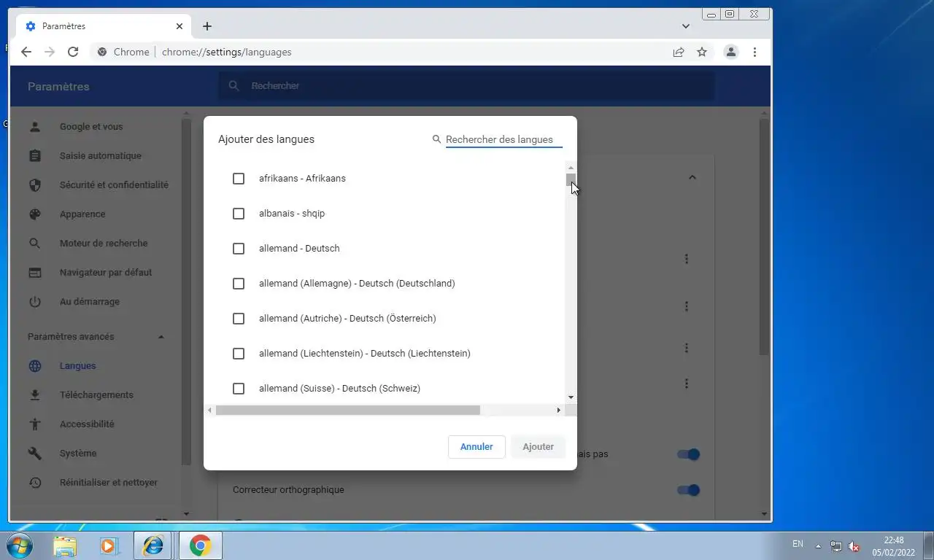Toggle the Correcteur orthographique switch
Viewport: 934px width, 560px height.
(688, 490)
